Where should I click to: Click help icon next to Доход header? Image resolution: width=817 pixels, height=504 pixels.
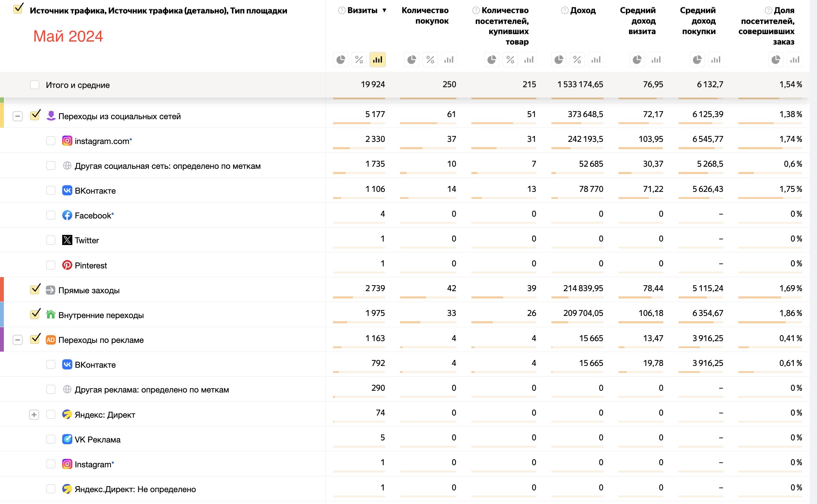click(x=564, y=10)
